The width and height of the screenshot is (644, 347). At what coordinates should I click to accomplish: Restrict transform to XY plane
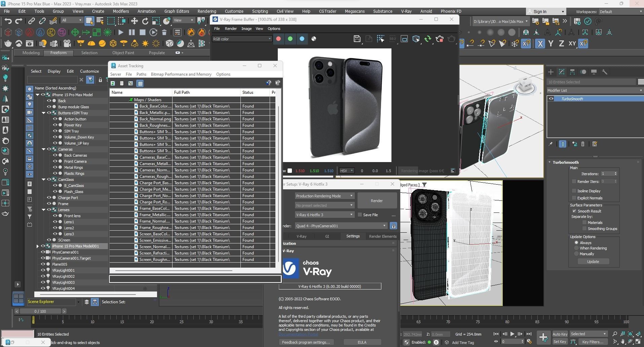tap(572, 44)
